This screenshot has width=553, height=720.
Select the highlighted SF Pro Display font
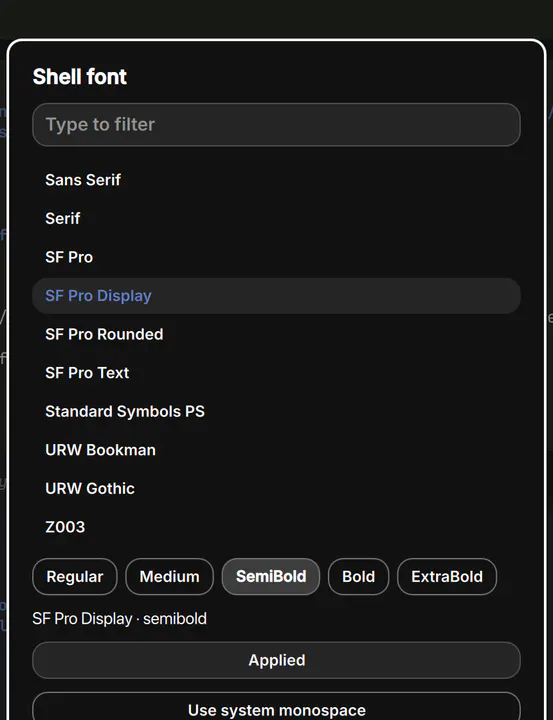coord(276,296)
